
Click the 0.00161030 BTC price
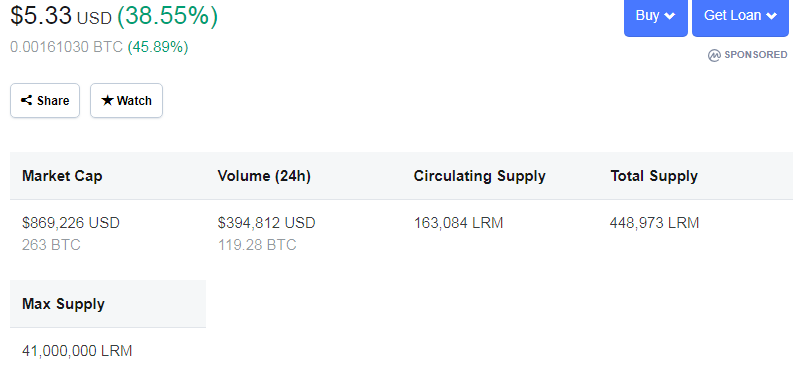tap(66, 47)
